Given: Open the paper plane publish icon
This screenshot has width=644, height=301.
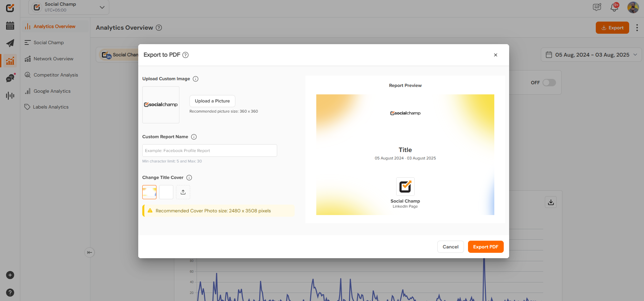Looking at the screenshot, I should click(x=10, y=43).
